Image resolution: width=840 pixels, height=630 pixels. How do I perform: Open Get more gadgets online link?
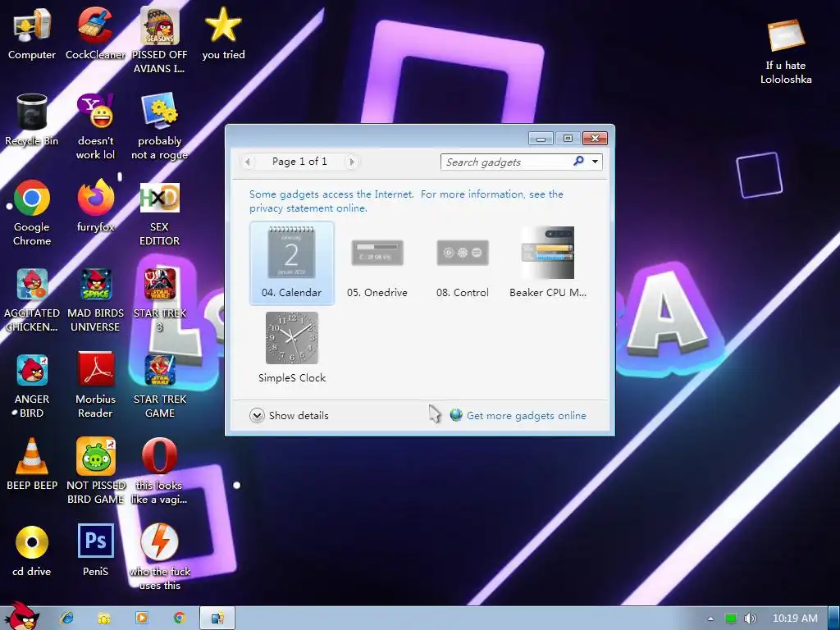526,416
